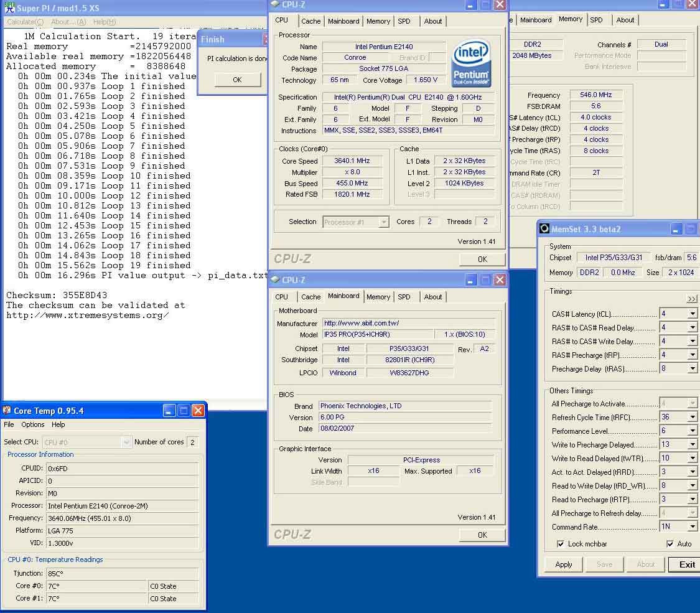Click the Super PI title bar icon
The image size is (700, 613).
[9, 7]
